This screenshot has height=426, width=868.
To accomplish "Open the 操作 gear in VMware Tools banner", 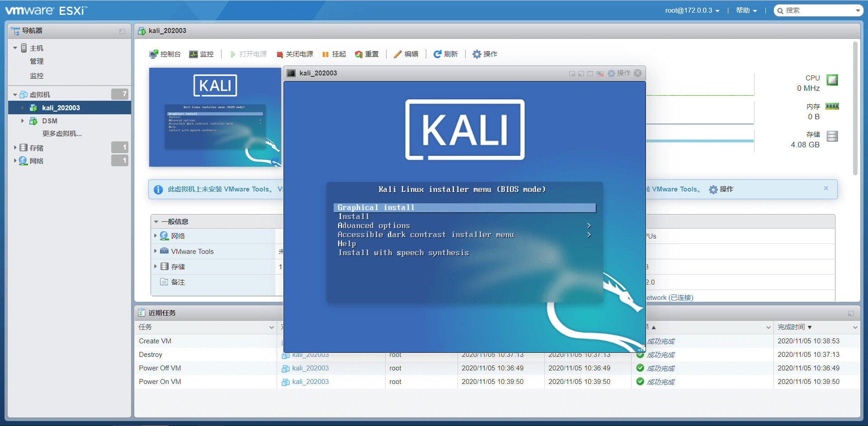I will tap(721, 189).
